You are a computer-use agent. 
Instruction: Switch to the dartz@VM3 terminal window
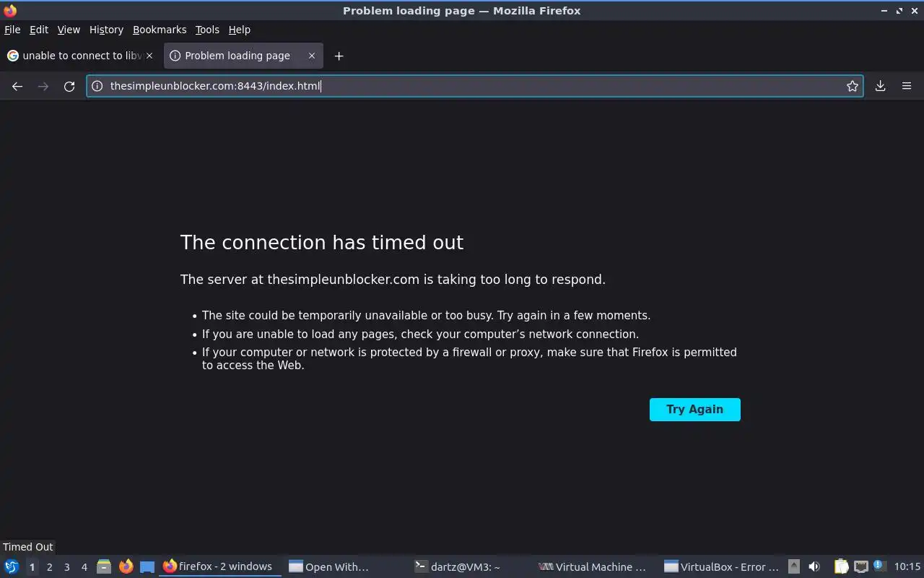(469, 566)
